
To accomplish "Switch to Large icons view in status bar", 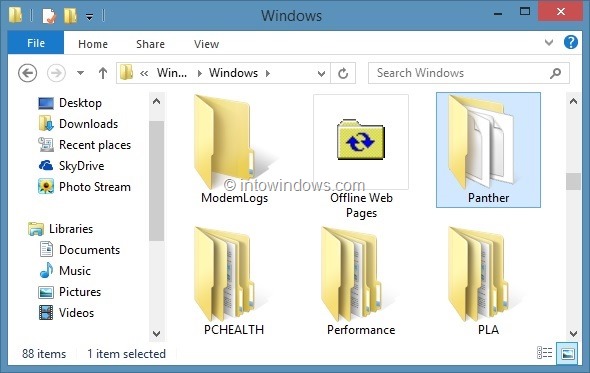I will [567, 353].
